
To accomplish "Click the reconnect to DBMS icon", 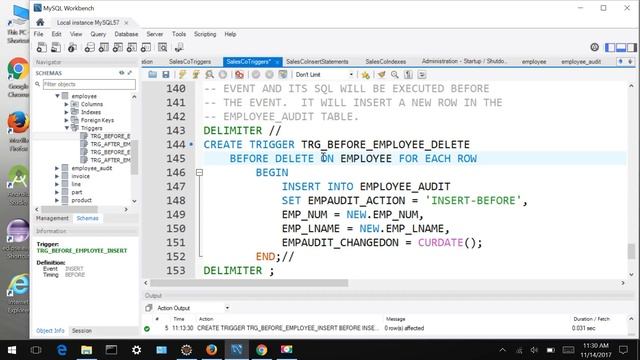I will tap(179, 48).
